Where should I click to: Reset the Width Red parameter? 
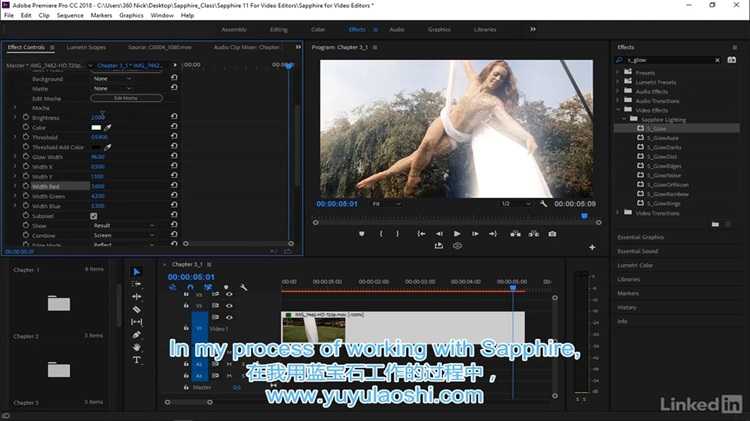[174, 185]
